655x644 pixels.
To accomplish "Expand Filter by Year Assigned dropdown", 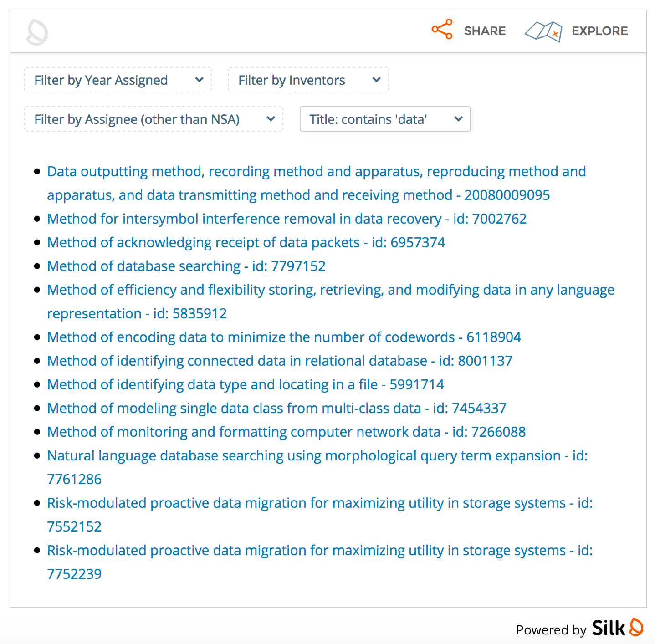I will click(x=118, y=80).
